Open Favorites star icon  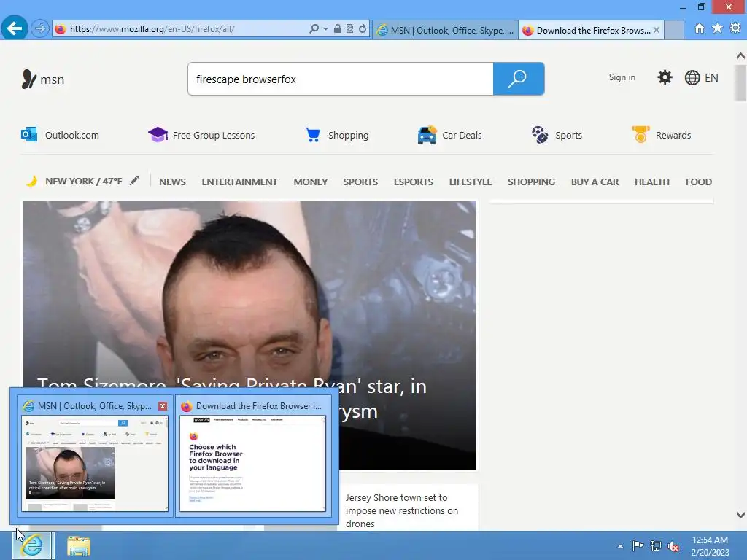tap(717, 28)
